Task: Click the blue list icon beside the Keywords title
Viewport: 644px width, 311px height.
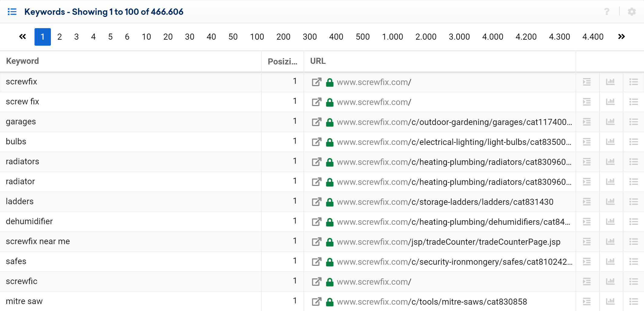Action: coord(12,12)
